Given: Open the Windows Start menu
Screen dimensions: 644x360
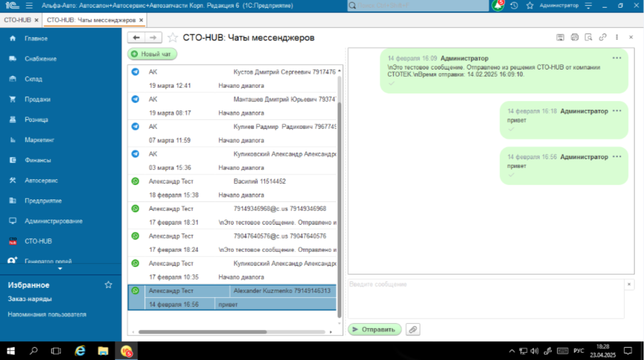Looking at the screenshot, I should [11, 350].
